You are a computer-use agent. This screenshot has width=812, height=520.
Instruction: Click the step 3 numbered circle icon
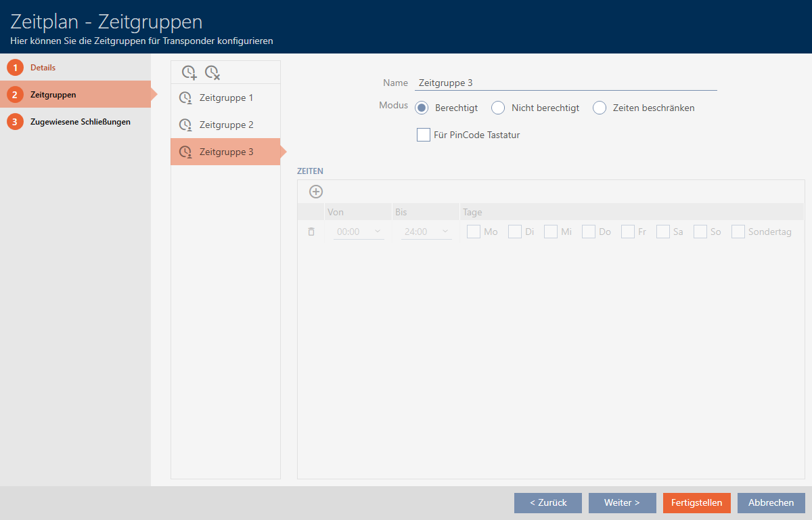click(15, 122)
